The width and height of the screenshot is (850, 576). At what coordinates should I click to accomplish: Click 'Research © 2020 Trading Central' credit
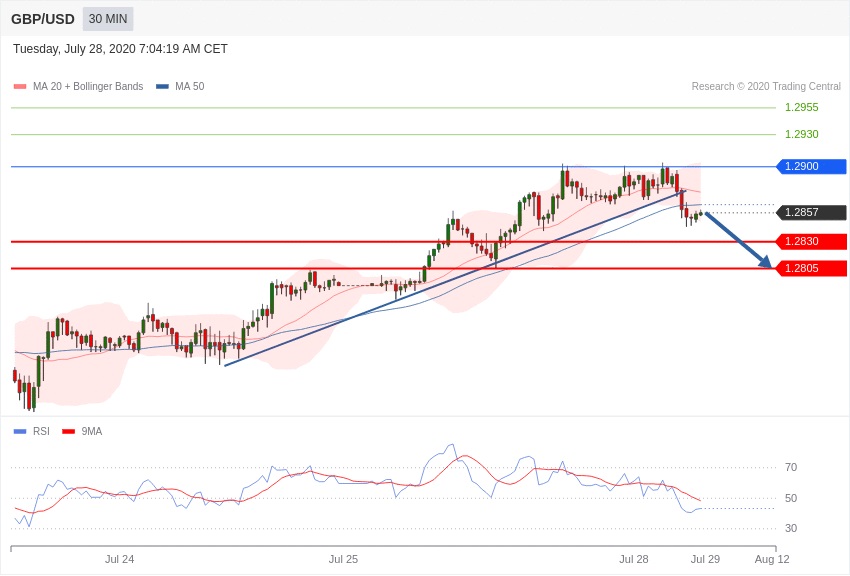(x=766, y=86)
